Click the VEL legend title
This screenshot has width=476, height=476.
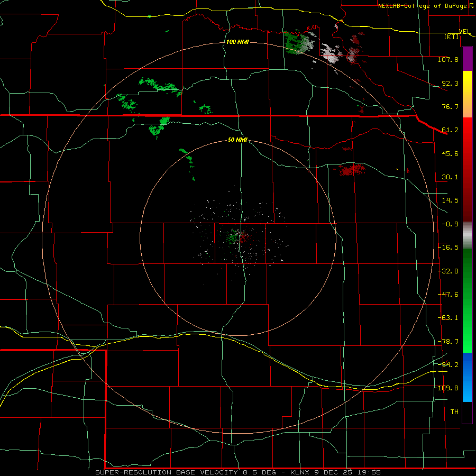pos(464,31)
